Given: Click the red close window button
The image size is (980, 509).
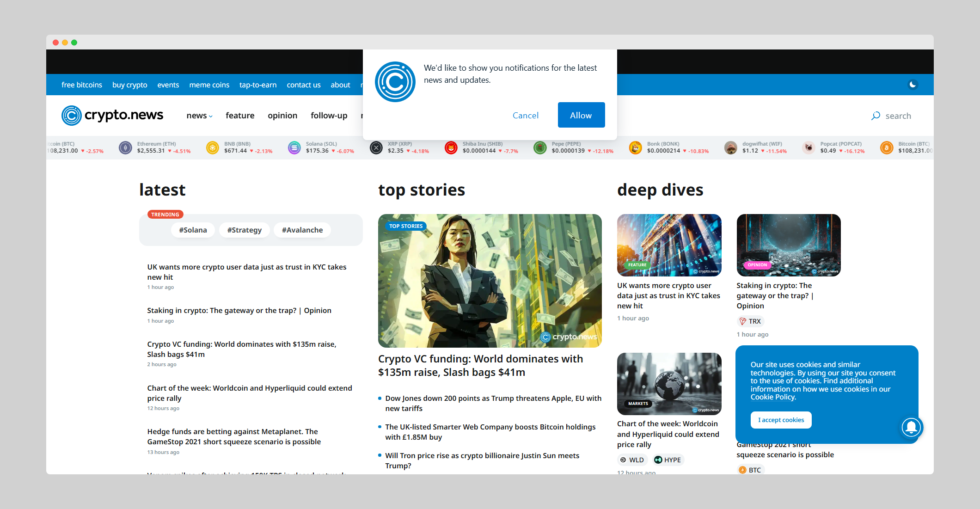Looking at the screenshot, I should 55,43.
